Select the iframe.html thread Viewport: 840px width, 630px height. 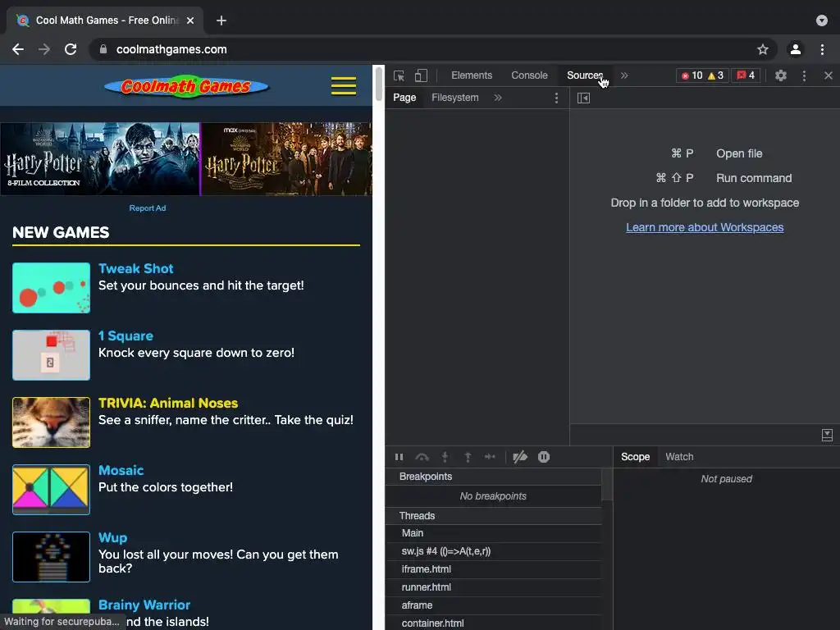[x=493, y=569]
